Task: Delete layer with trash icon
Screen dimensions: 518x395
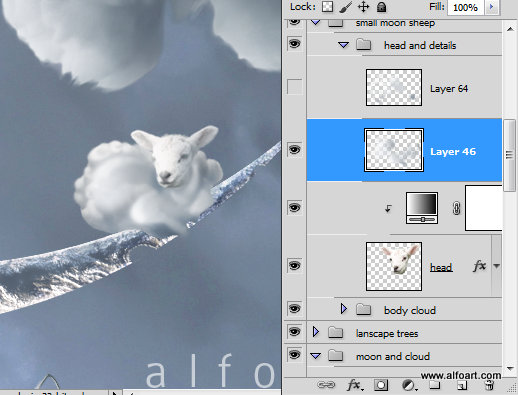Action: 489,386
